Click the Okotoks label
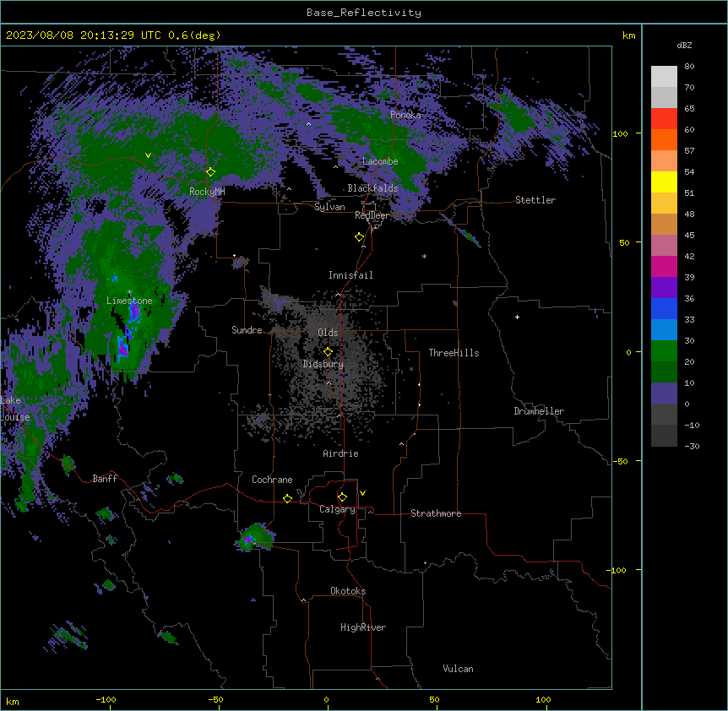Image resolution: width=728 pixels, height=711 pixels. 348,591
